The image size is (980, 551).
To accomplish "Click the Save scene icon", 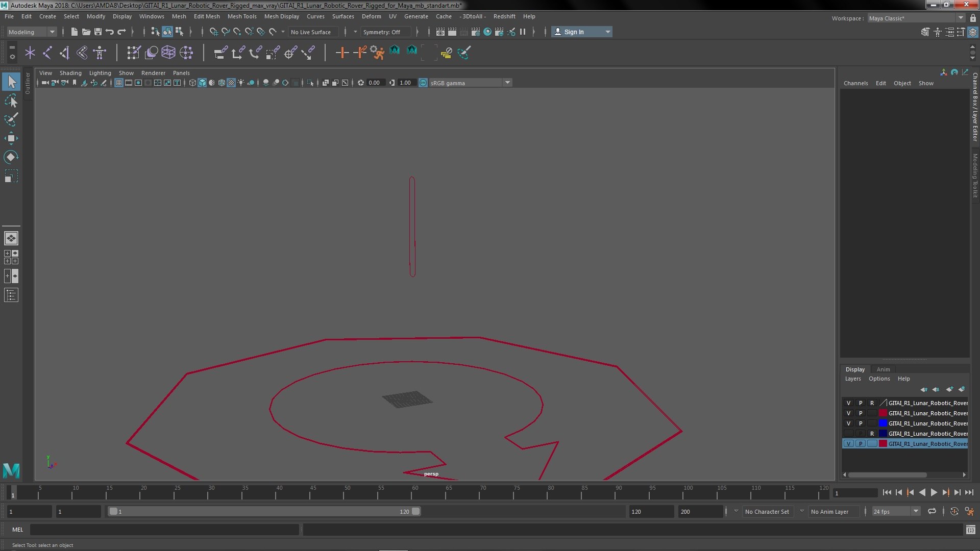I will pyautogui.click(x=98, y=32).
